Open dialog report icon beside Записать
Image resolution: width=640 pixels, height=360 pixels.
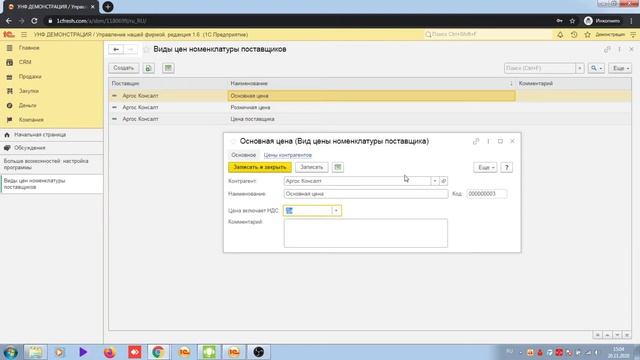(x=338, y=167)
